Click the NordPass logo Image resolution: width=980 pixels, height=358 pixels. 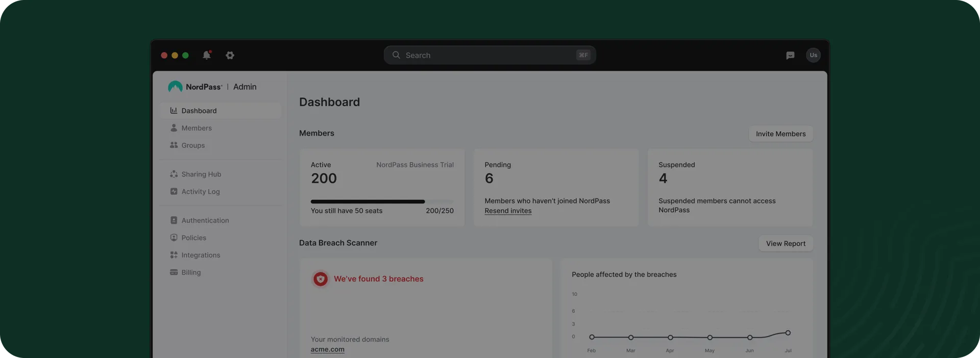coord(195,87)
